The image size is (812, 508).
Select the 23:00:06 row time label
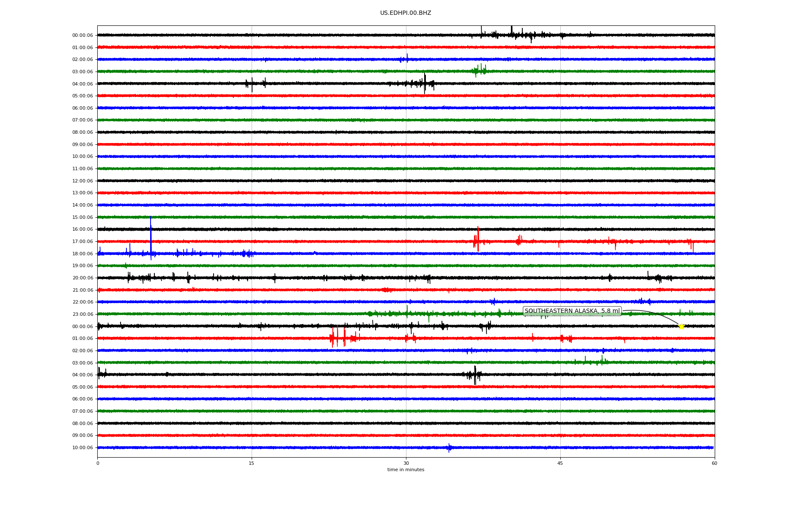coord(82,315)
